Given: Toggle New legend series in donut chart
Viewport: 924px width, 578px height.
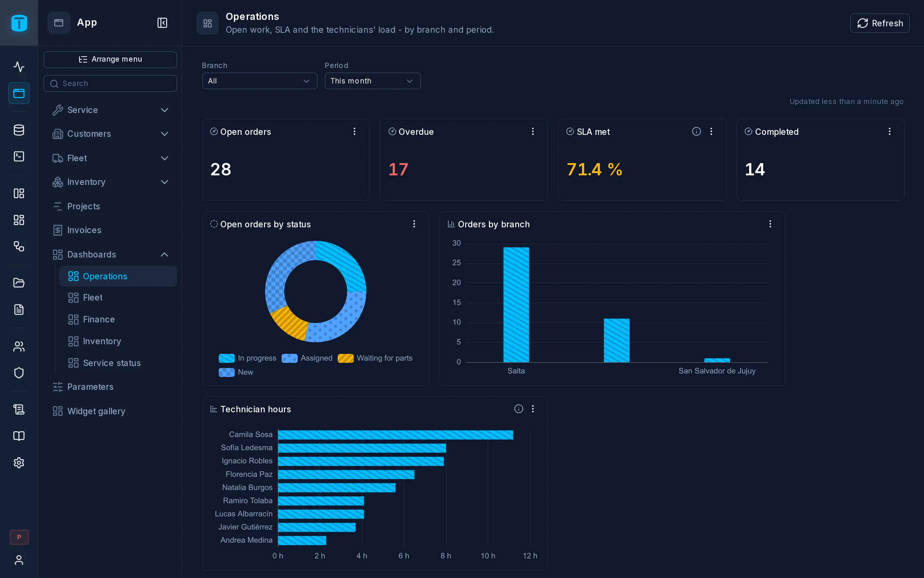Looking at the screenshot, I should click(236, 372).
